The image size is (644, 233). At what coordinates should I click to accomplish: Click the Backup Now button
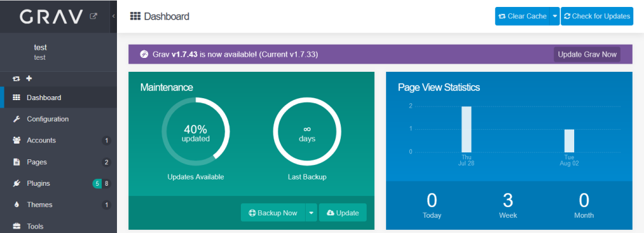(x=273, y=213)
